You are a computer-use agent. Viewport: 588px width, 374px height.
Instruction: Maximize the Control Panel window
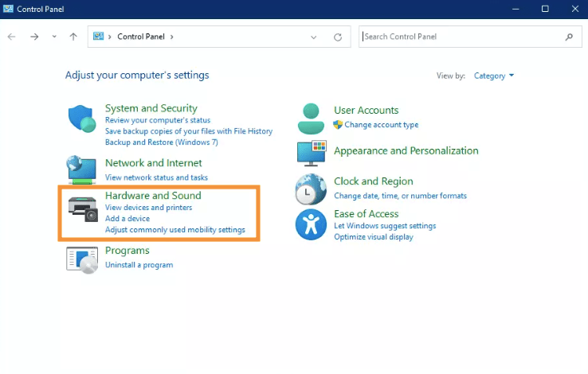pyautogui.click(x=545, y=9)
